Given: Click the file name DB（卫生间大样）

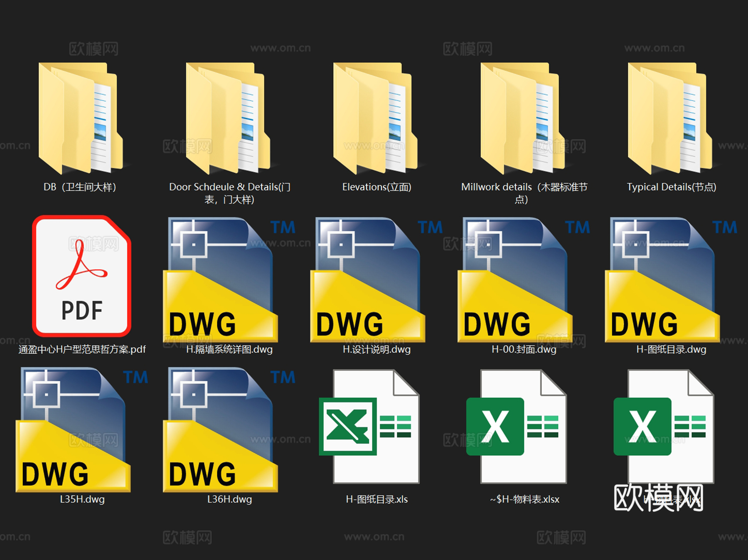Looking at the screenshot, I should (80, 187).
